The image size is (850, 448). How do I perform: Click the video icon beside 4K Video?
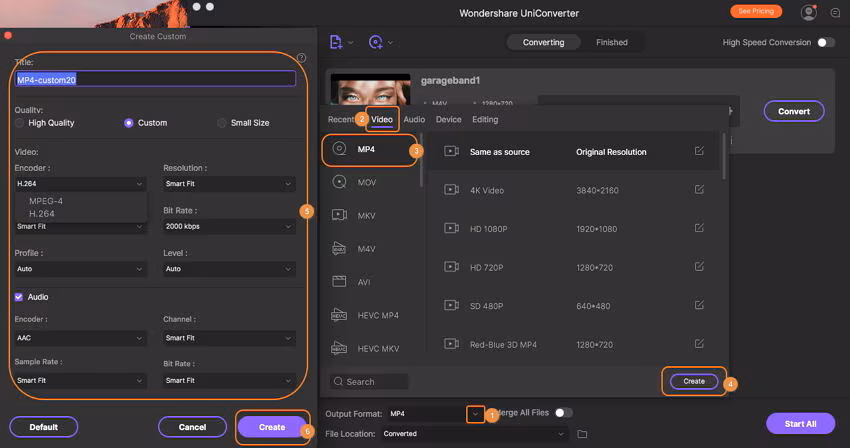click(452, 190)
